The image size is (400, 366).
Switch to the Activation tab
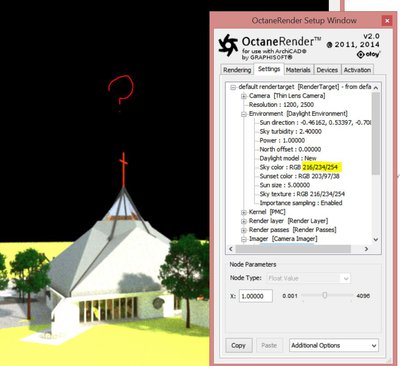[x=357, y=70]
